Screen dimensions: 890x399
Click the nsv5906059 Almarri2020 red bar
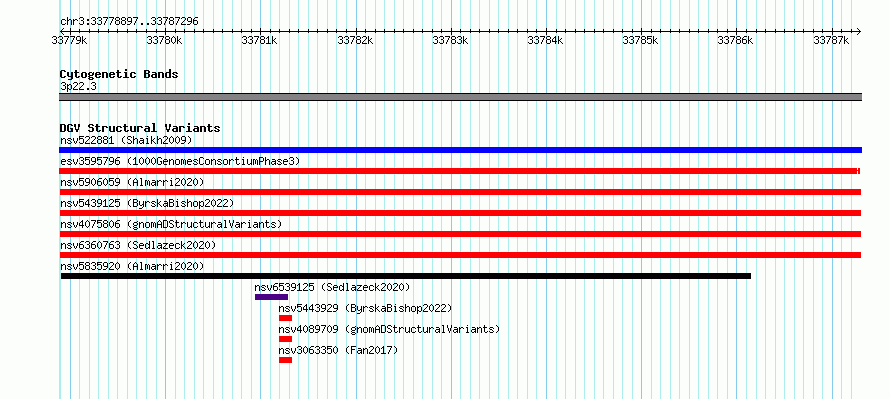coord(460,192)
